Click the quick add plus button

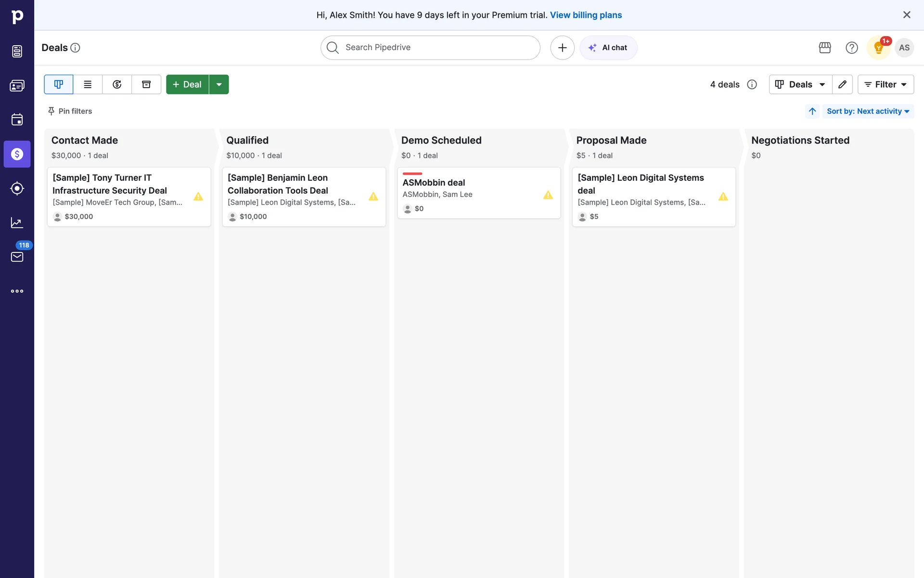point(562,48)
